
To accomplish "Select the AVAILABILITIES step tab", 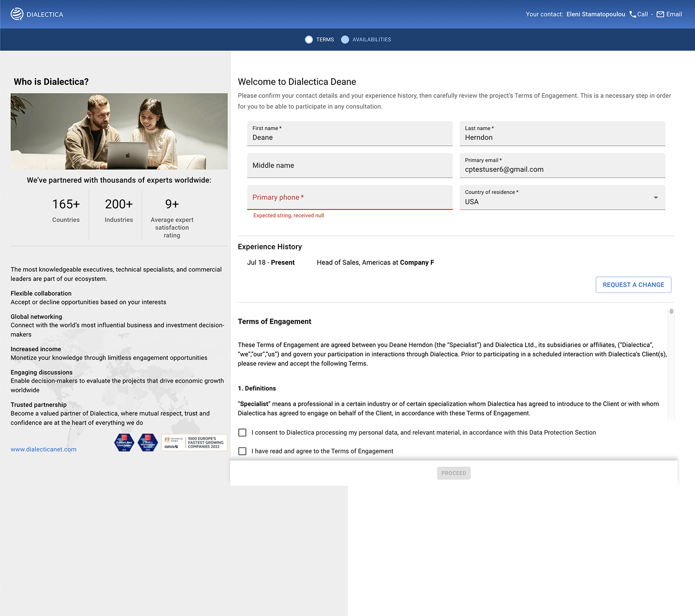I will coord(366,40).
